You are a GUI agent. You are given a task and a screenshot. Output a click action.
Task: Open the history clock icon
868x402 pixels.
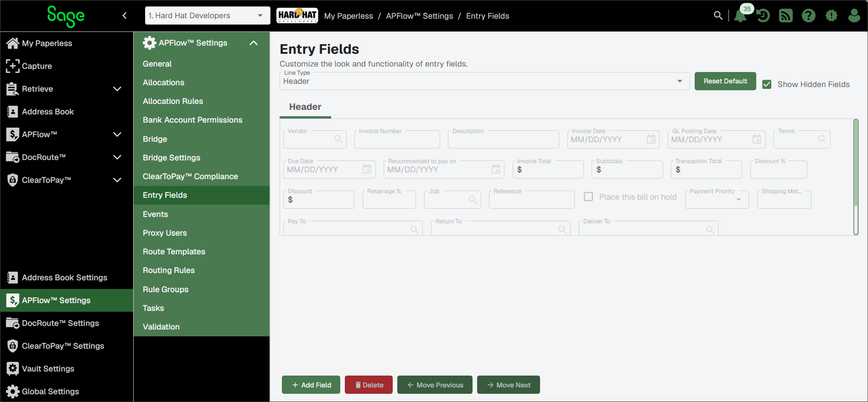tap(763, 15)
